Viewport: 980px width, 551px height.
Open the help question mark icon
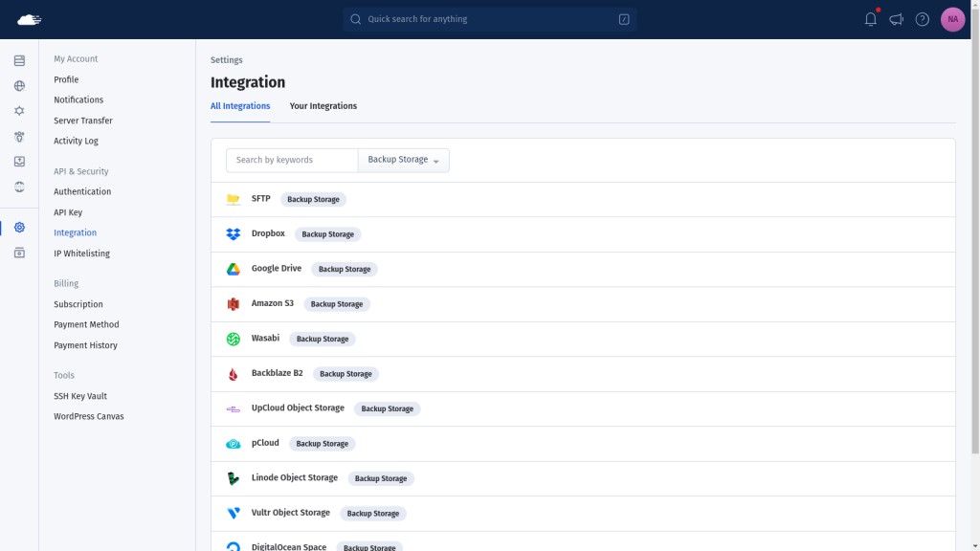coord(923,19)
